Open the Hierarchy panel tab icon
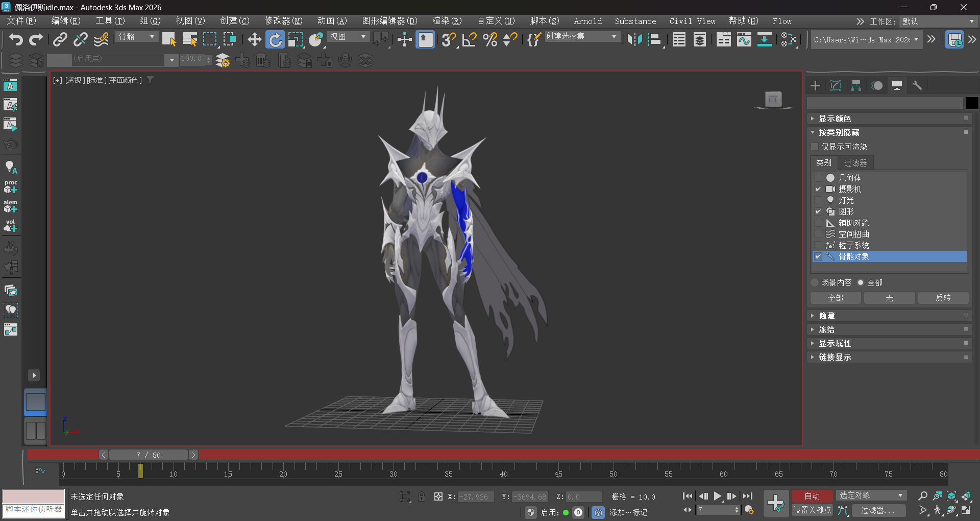The width and height of the screenshot is (980, 521). (856, 86)
